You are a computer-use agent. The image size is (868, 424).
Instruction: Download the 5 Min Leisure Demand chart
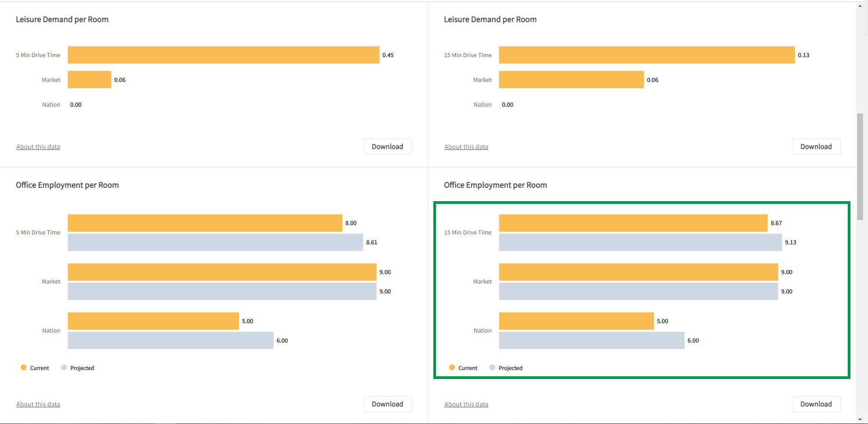387,147
